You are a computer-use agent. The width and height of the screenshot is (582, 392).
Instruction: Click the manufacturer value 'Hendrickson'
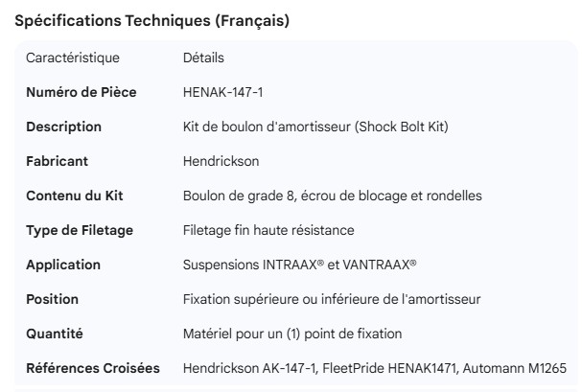coord(221,162)
